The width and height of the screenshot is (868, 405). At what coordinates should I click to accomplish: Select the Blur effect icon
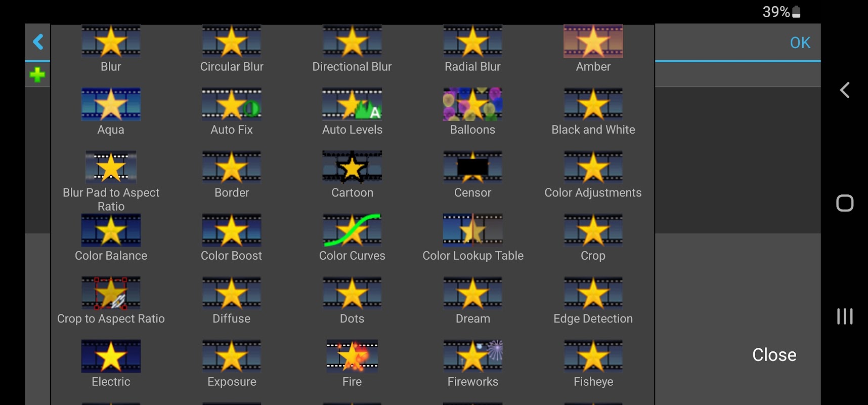tap(111, 42)
